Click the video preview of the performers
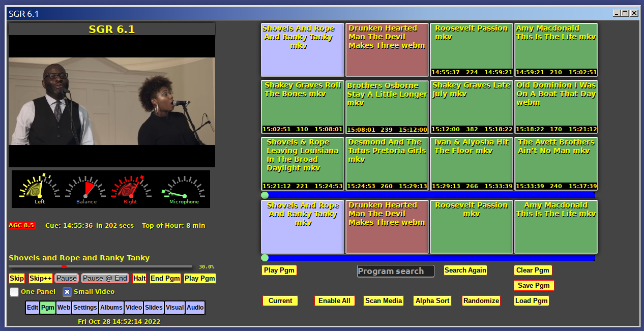The width and height of the screenshot is (644, 331). [x=112, y=101]
